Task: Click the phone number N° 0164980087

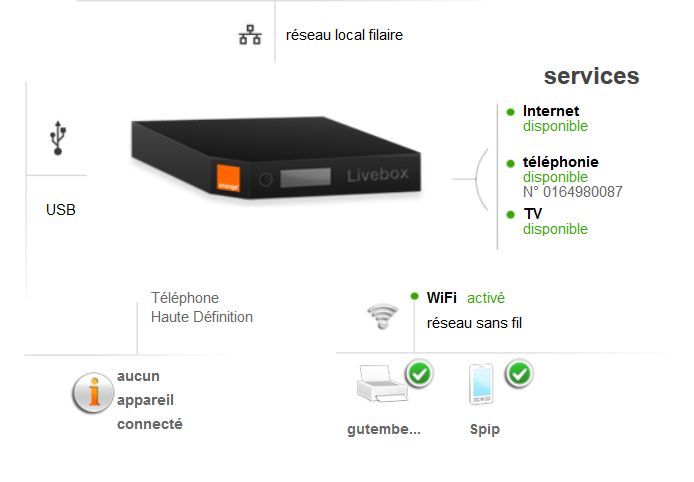Action: coord(573,192)
